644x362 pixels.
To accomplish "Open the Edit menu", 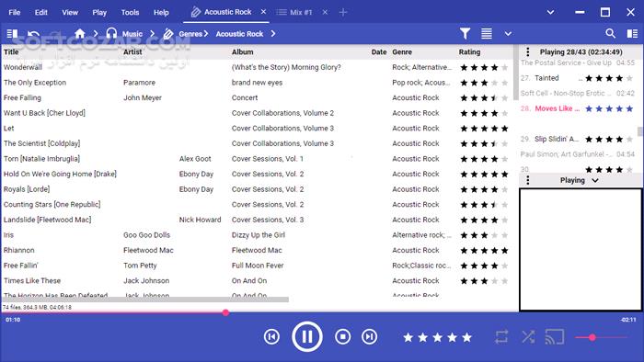I will coord(41,12).
